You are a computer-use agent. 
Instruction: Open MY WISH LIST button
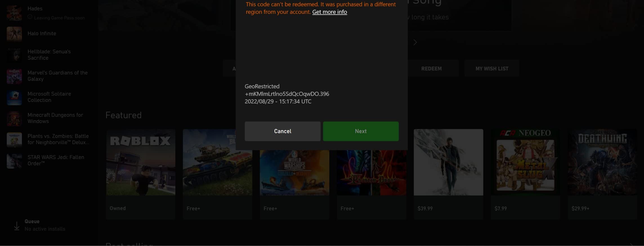tap(492, 68)
